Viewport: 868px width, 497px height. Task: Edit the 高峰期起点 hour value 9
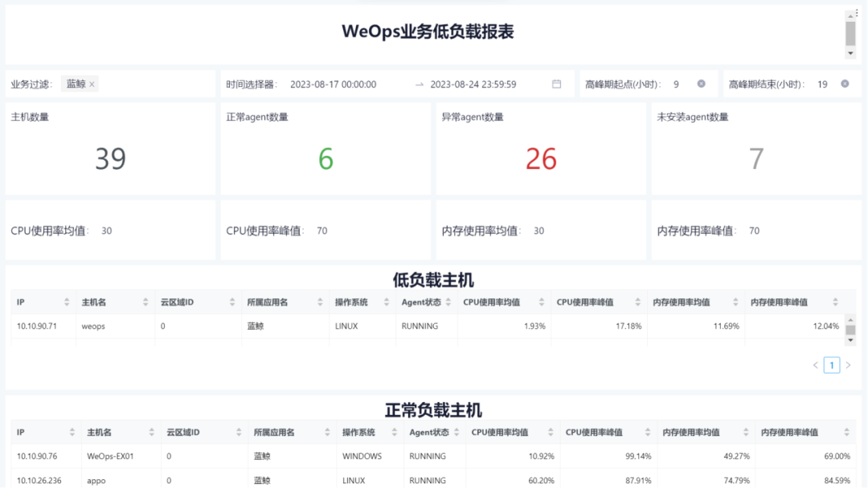[x=676, y=84]
